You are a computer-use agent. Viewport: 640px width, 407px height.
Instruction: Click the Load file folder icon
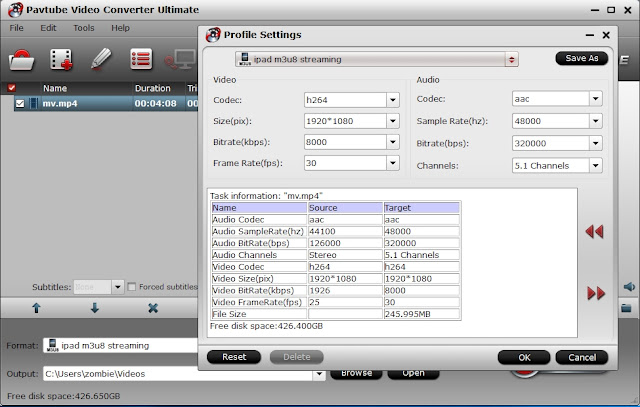21,60
